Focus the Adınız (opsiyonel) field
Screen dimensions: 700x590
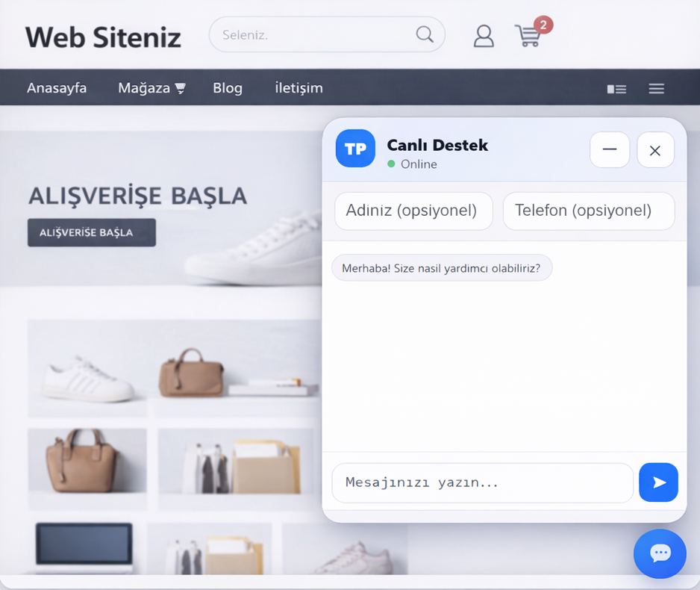tap(413, 211)
